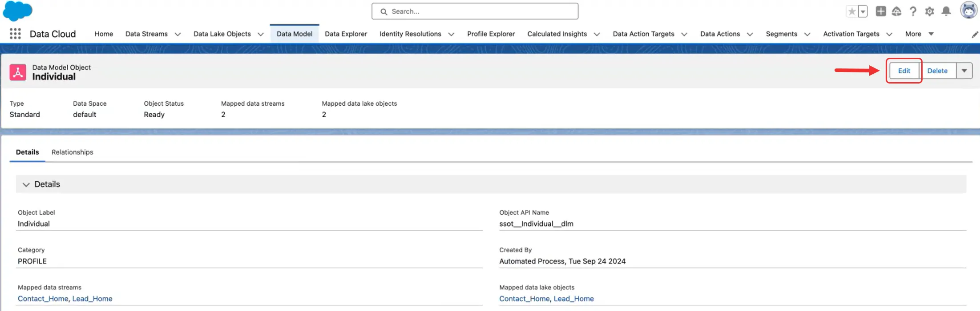This screenshot has height=311, width=980.
Task: Open the Activation Targets tab
Action: 851,34
